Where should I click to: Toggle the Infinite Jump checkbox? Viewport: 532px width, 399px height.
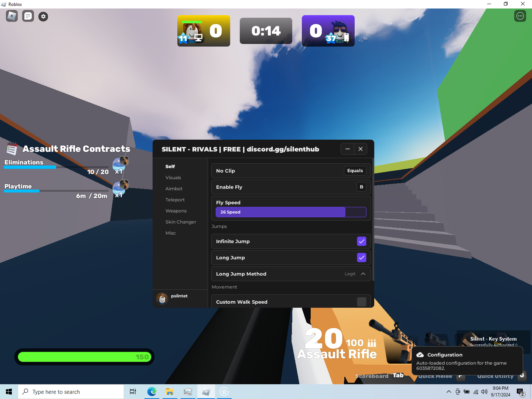click(x=362, y=241)
